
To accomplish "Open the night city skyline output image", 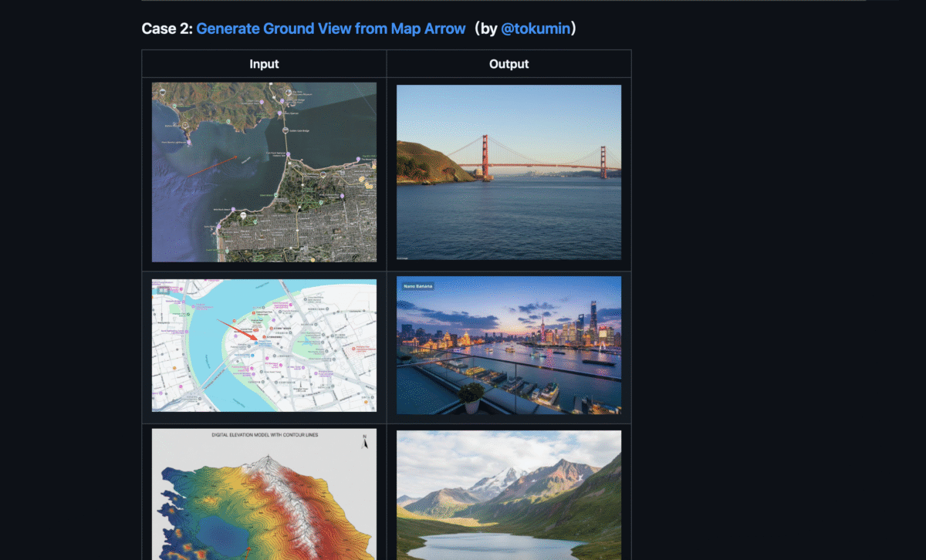I will (509, 346).
